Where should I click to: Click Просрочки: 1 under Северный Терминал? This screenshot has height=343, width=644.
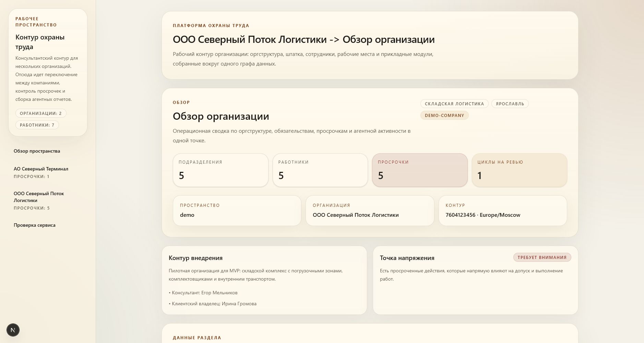[32, 177]
